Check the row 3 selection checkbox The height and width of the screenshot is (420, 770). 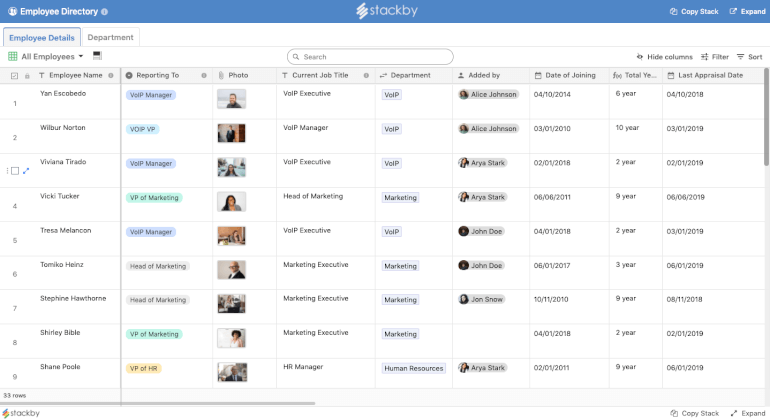pyautogui.click(x=14, y=171)
